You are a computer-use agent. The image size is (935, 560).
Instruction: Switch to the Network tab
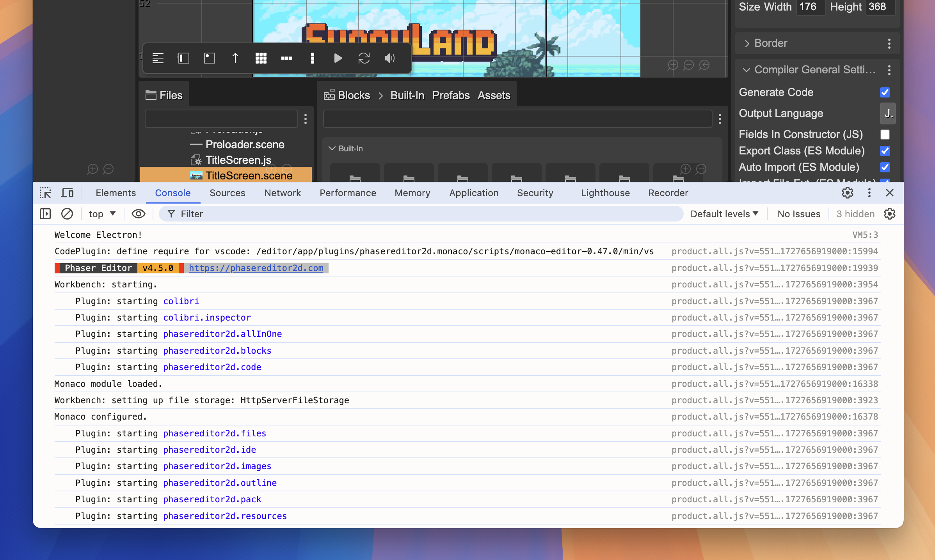pos(282,193)
